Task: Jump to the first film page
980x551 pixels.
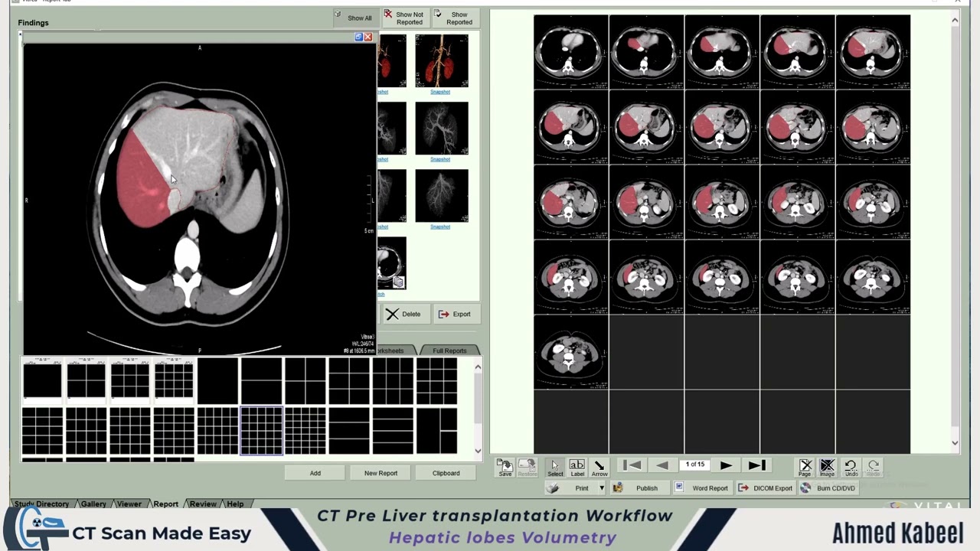Action: (632, 465)
